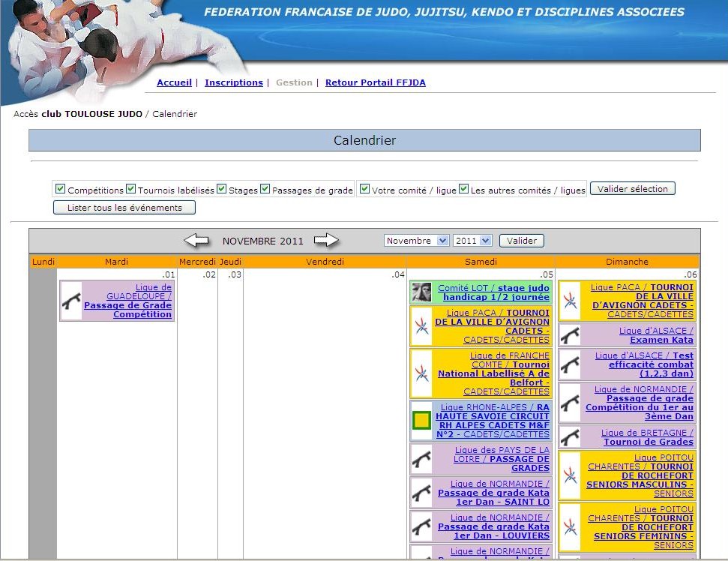Open the Inscriptions menu item
728x561 pixels.
(233, 82)
